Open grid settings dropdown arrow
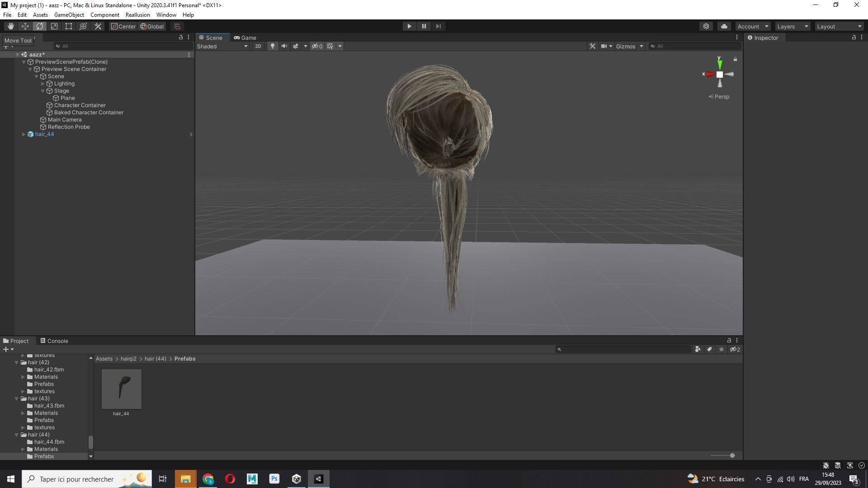 [x=340, y=46]
